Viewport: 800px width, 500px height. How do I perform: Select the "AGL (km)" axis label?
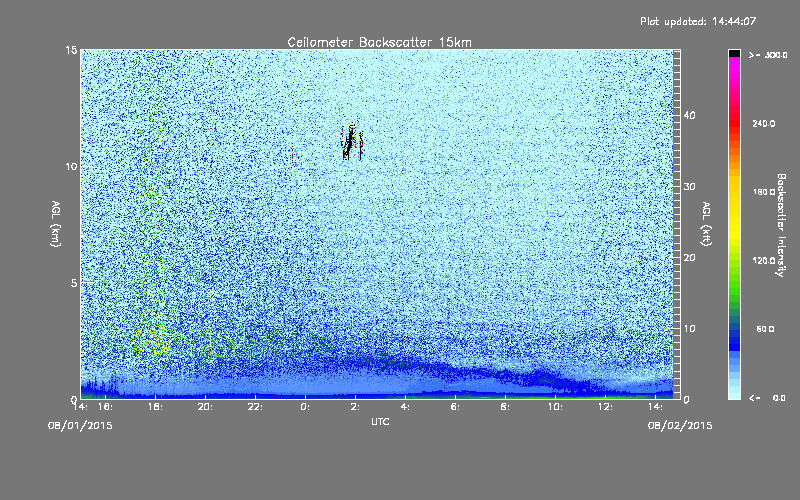(x=55, y=224)
